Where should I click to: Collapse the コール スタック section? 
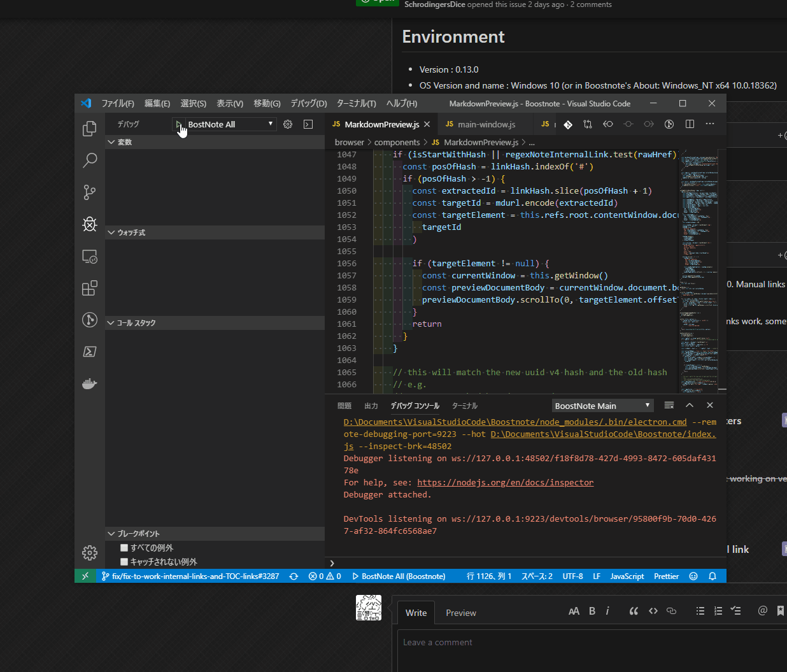[x=136, y=323]
